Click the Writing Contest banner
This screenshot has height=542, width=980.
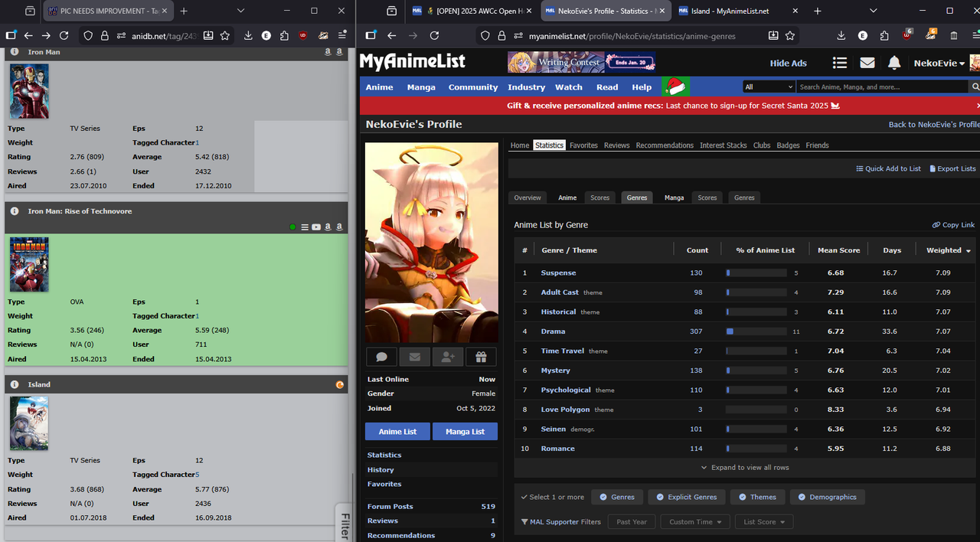click(x=581, y=62)
